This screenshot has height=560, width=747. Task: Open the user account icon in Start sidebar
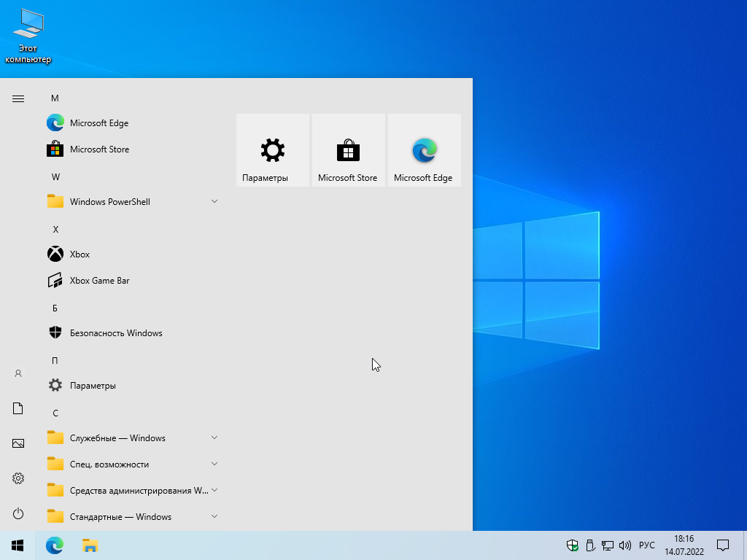(x=18, y=373)
